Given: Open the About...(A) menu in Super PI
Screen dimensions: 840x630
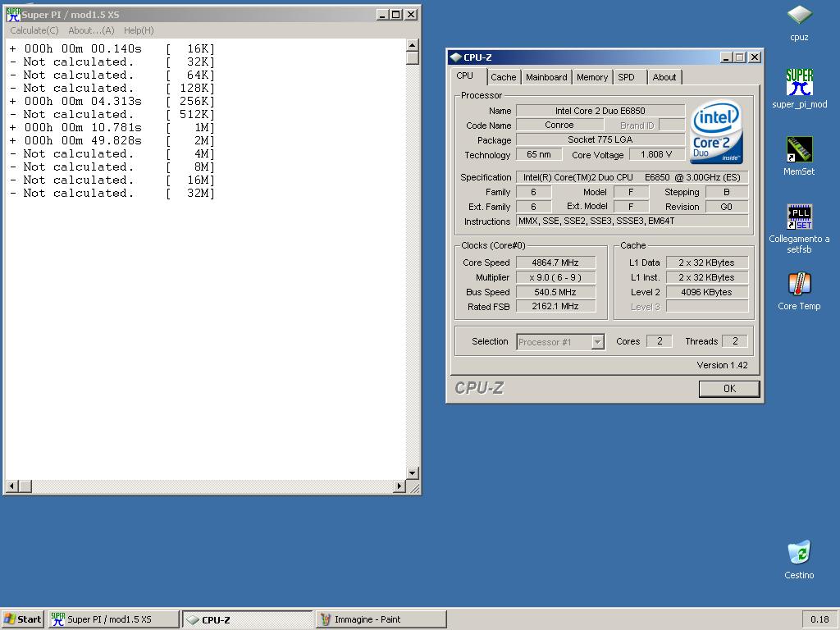Looking at the screenshot, I should tap(91, 30).
